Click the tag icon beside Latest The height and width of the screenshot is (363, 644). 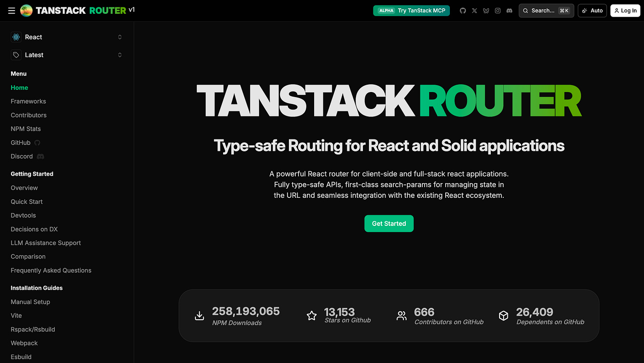[x=16, y=55]
